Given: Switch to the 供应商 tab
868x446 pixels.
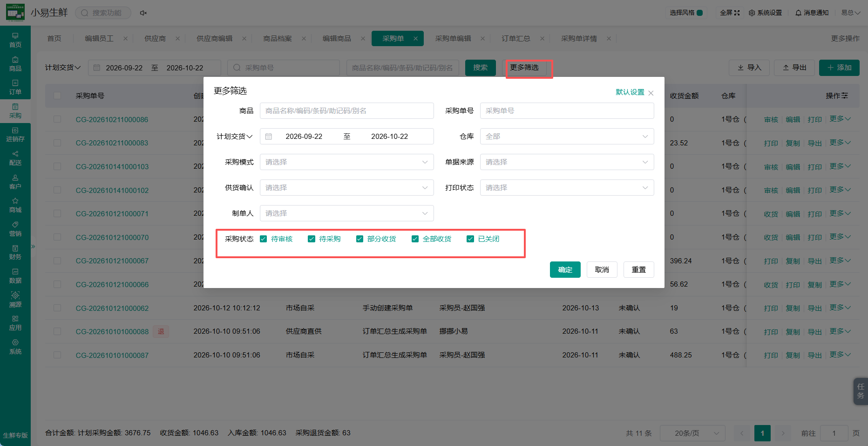Looking at the screenshot, I should point(155,39).
